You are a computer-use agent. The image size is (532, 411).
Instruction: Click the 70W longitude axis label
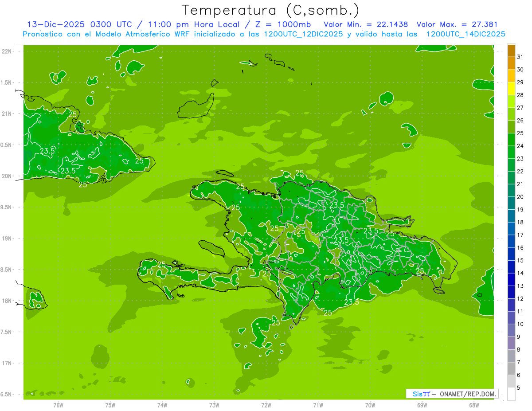[x=370, y=405]
